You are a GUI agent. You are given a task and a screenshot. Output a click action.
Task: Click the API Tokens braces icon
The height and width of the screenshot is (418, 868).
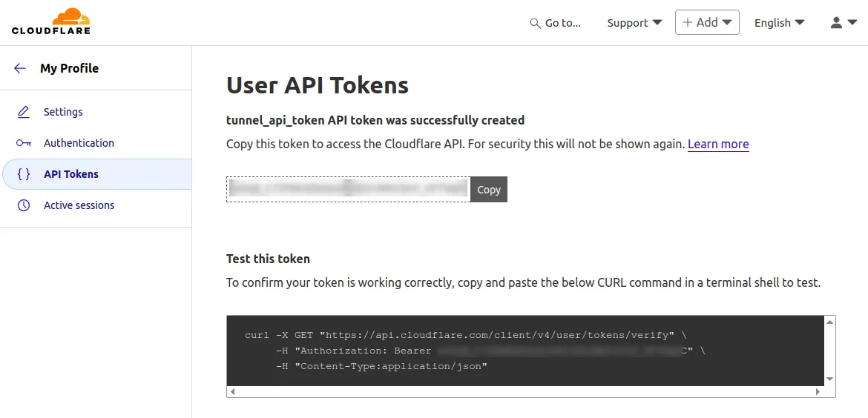[x=24, y=174]
